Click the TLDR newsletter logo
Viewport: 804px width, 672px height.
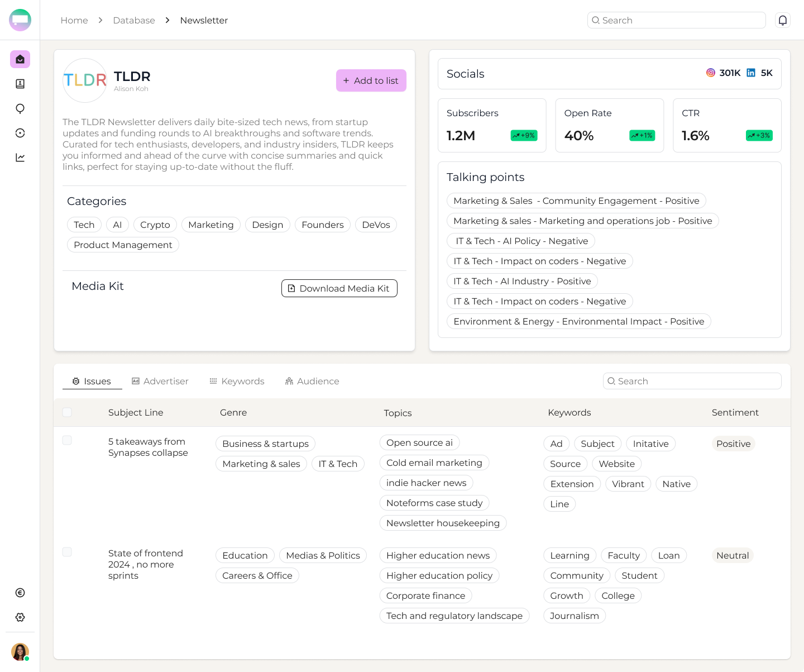85,80
